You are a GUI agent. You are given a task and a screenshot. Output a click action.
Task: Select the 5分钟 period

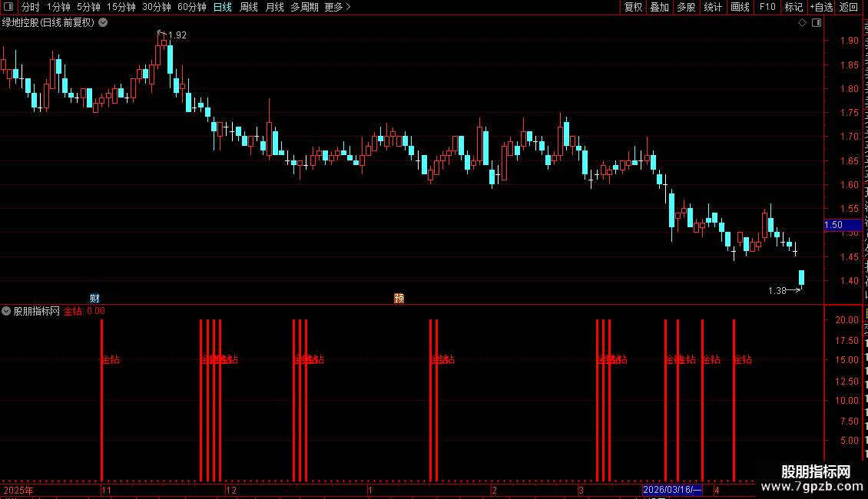pos(88,7)
